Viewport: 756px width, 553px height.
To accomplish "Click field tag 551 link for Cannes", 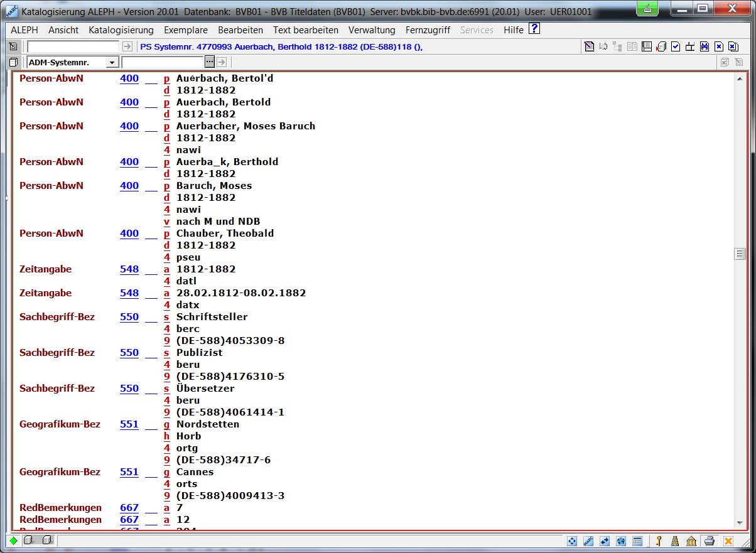I will pos(129,472).
